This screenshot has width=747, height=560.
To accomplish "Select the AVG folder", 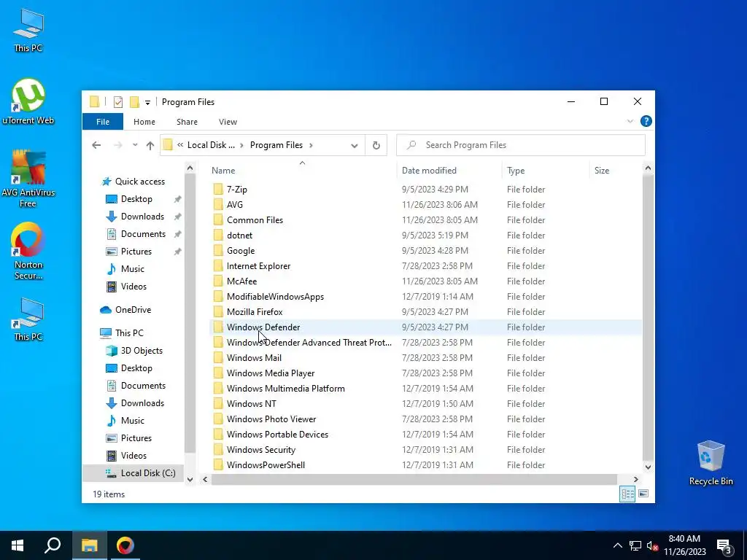I will pyautogui.click(x=425, y=205).
